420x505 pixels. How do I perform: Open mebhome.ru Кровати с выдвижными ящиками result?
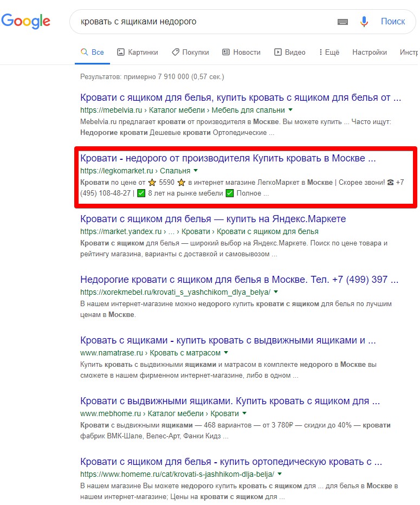[x=230, y=401]
